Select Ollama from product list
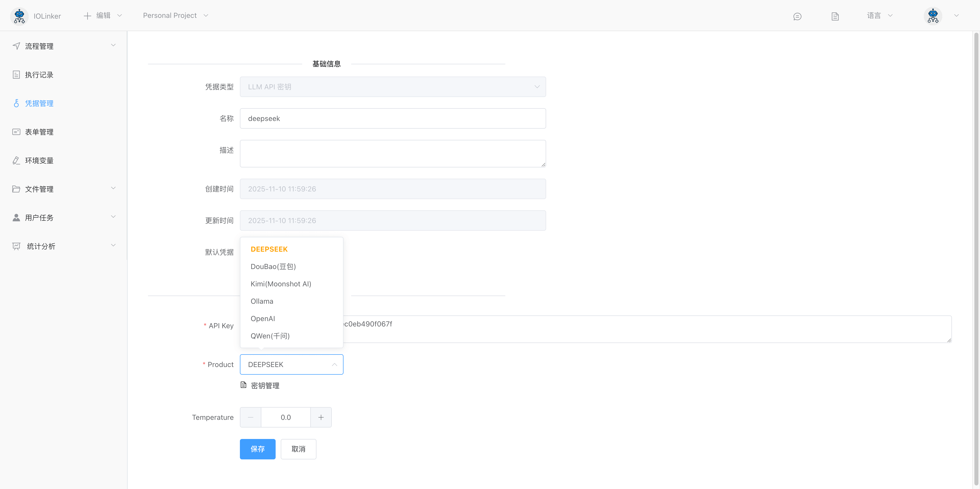The height and width of the screenshot is (489, 980). coord(262,301)
